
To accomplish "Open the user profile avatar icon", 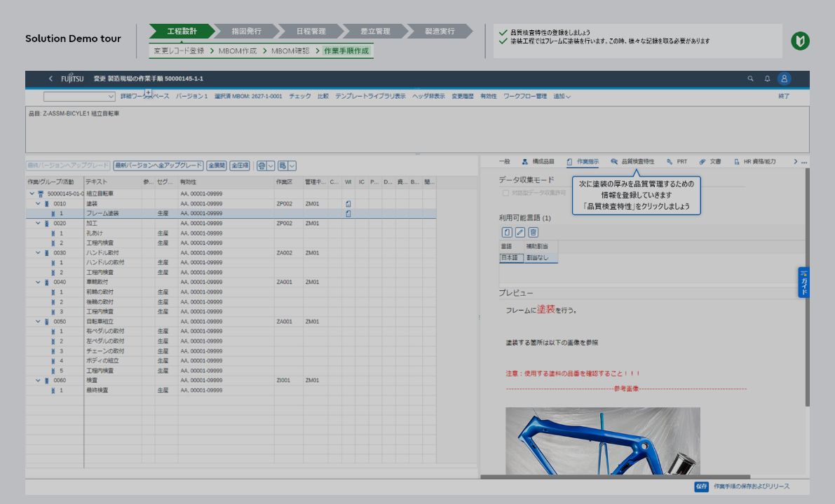I will coord(784,79).
